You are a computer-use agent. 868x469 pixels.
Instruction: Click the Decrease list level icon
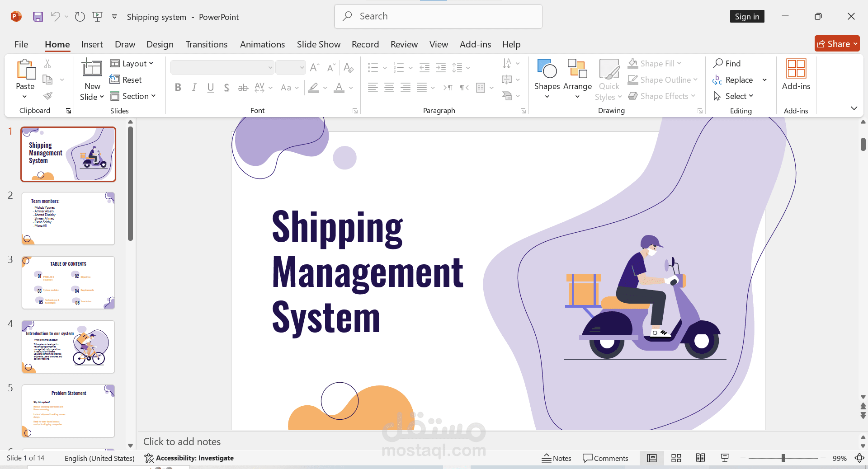pyautogui.click(x=425, y=68)
